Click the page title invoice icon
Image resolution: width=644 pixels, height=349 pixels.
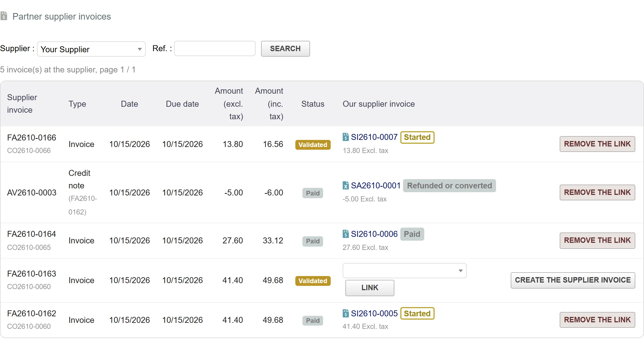[4, 16]
